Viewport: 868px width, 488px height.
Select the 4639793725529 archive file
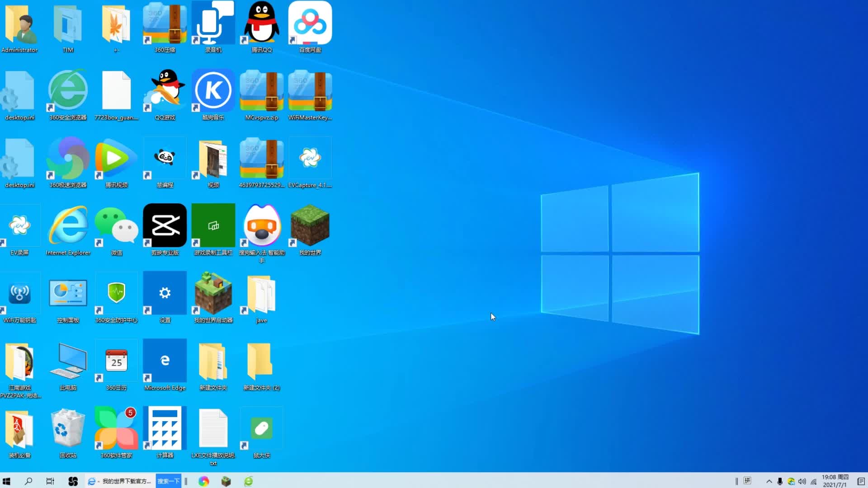261,163
